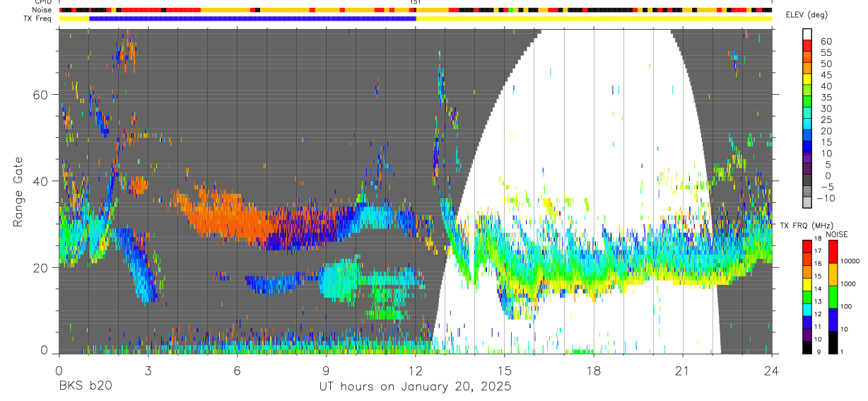
Task: Click the white top segment of ELEV colorbar
Action: click(x=807, y=35)
